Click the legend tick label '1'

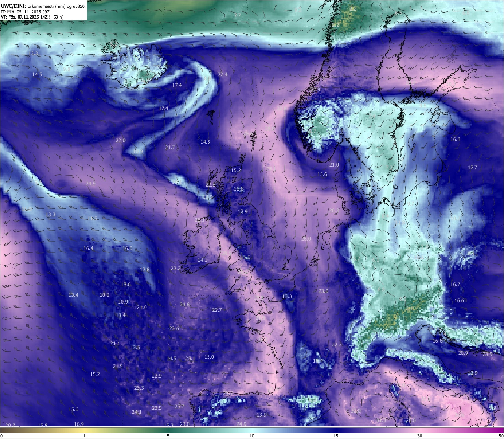84,436
